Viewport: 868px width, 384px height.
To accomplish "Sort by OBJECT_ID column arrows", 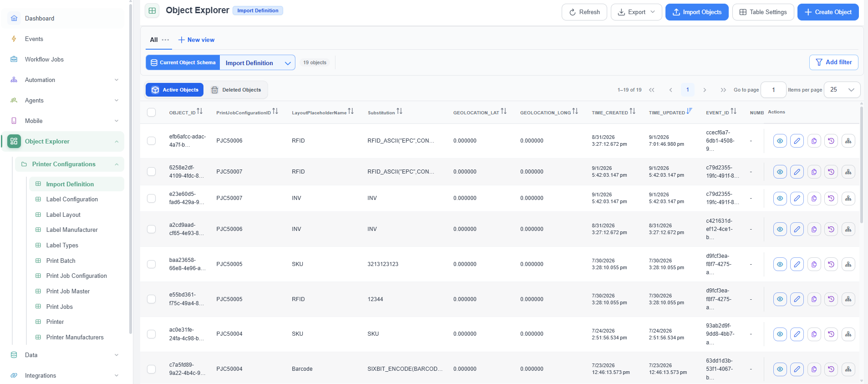I will [200, 112].
